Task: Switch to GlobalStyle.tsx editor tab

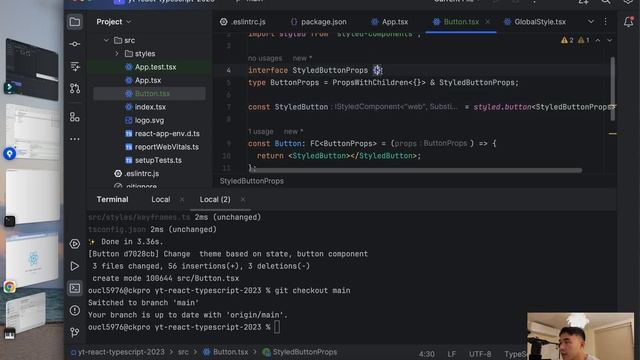Action: [535, 22]
